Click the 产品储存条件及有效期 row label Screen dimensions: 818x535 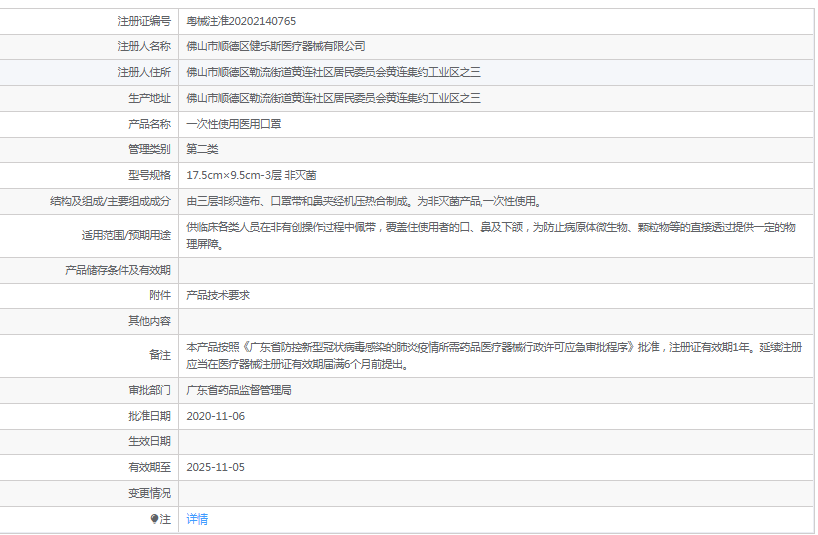tap(118, 270)
